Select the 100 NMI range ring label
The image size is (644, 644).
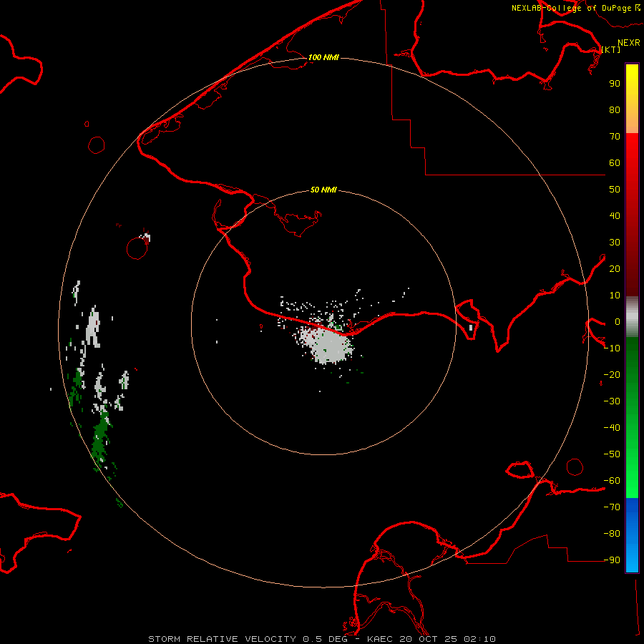click(x=323, y=57)
